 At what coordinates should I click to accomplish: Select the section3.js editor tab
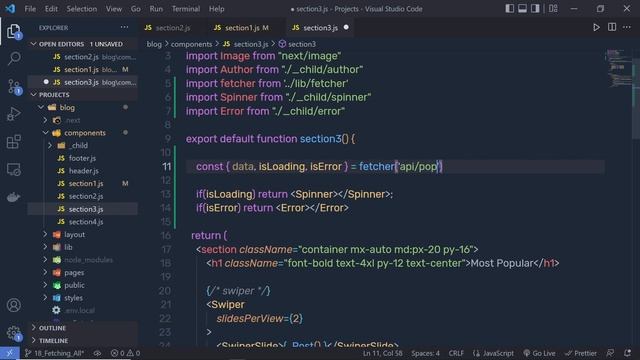pos(320,27)
